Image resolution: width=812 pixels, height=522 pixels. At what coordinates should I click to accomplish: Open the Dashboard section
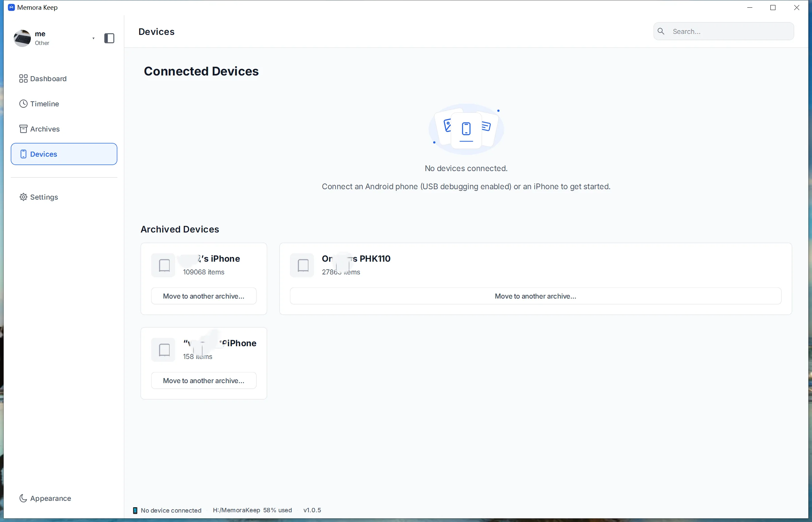coord(64,79)
